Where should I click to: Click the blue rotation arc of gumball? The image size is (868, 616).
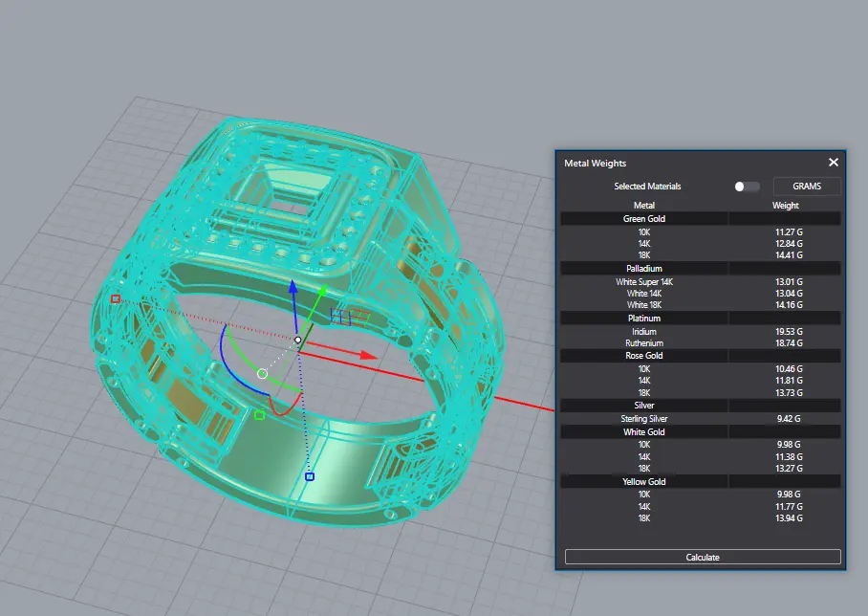point(225,354)
